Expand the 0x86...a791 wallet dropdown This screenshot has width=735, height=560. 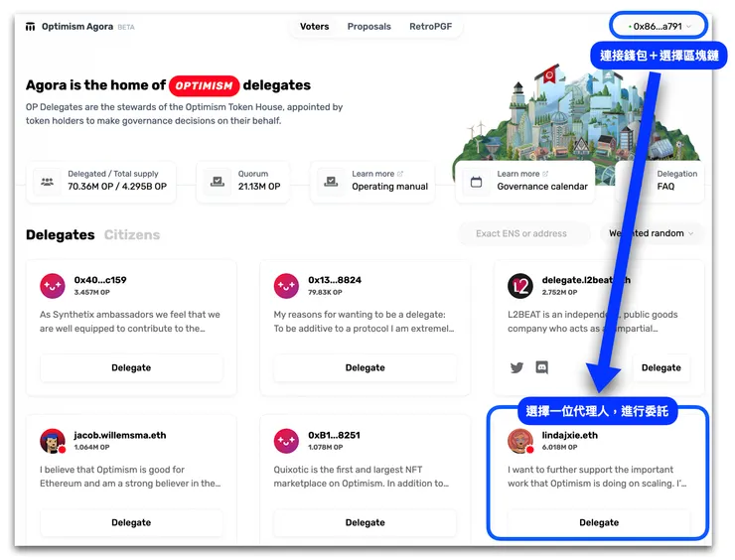(659, 26)
